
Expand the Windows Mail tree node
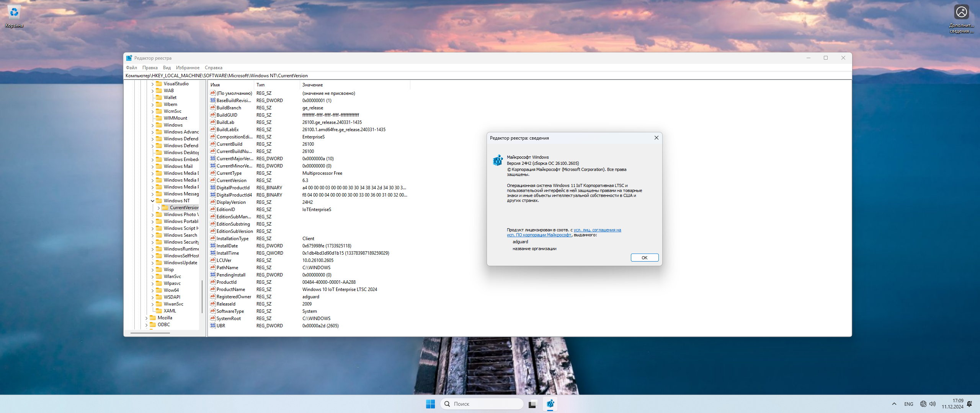click(152, 166)
